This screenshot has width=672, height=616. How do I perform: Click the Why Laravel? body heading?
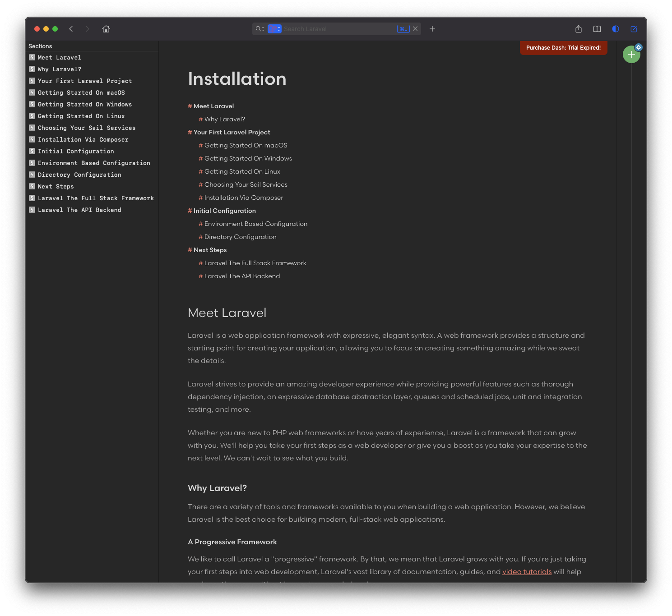[217, 488]
